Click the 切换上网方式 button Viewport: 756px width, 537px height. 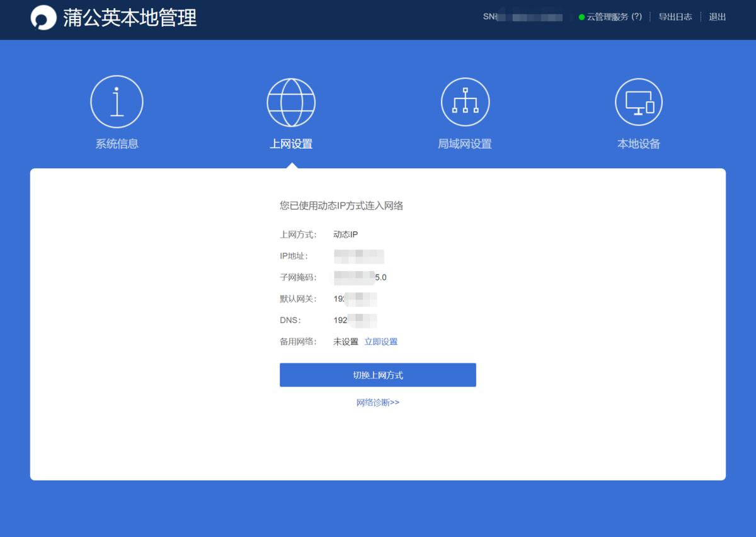(x=378, y=374)
